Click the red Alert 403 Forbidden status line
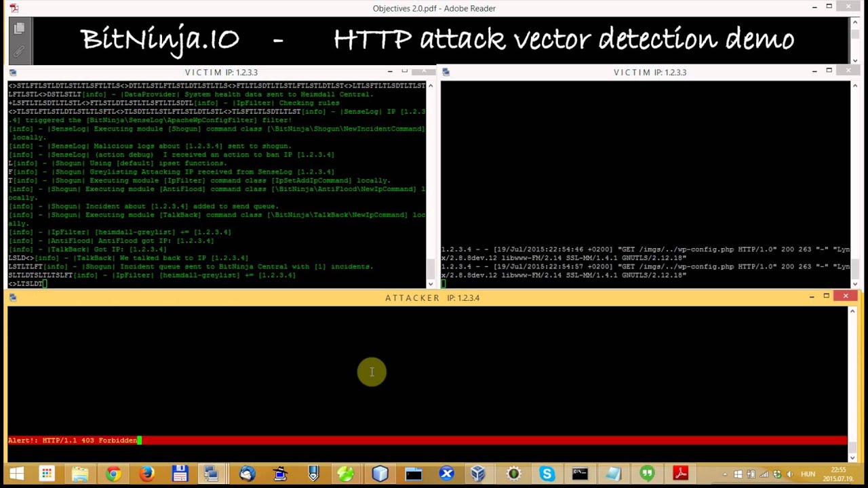This screenshot has height=488, width=868. point(427,441)
